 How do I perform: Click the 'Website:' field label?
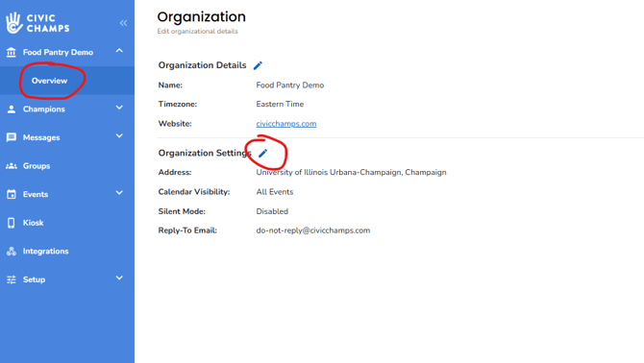[x=175, y=124]
